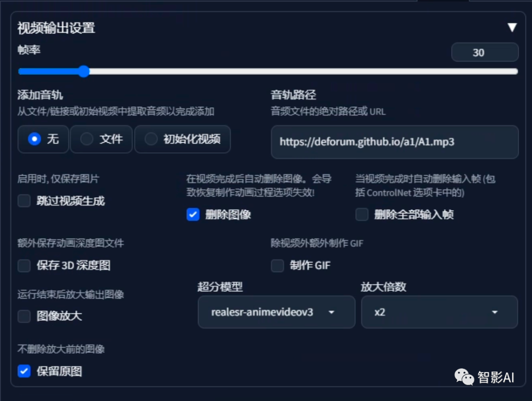Click the 音轨路径 URL input field
This screenshot has height=401, width=532.
point(394,142)
